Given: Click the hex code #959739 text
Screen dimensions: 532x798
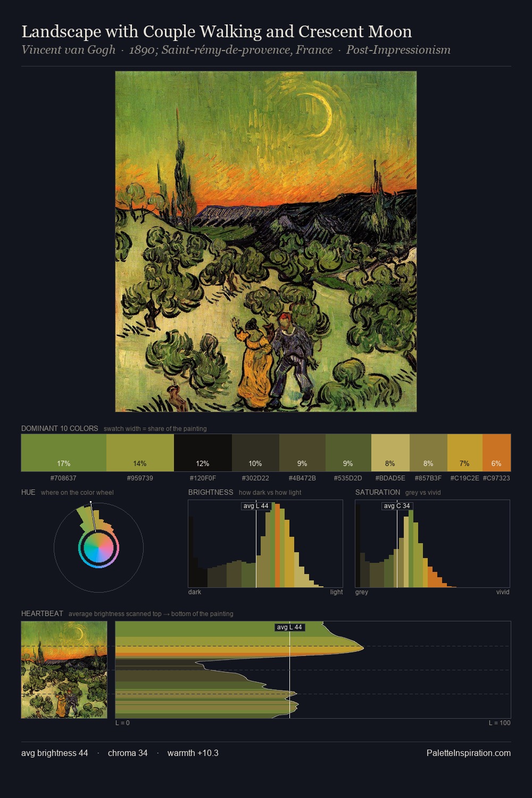Looking at the screenshot, I should pos(140,478).
